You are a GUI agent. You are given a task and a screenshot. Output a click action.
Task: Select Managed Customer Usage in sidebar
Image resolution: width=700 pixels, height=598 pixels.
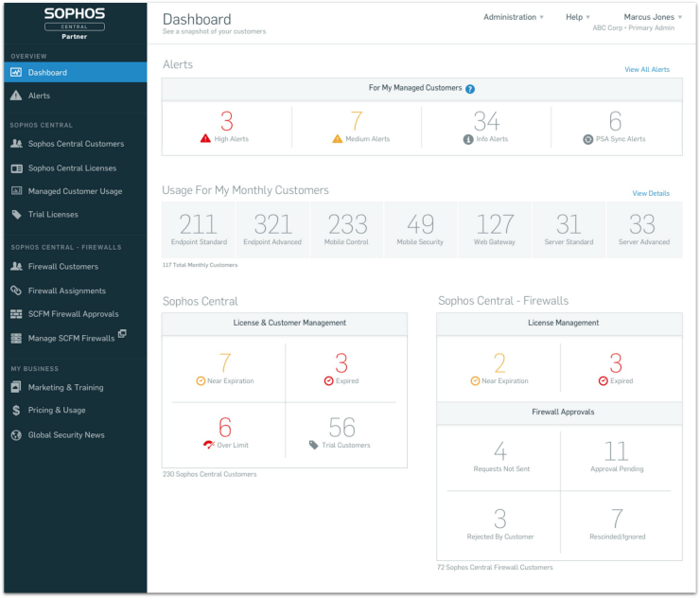tap(76, 191)
